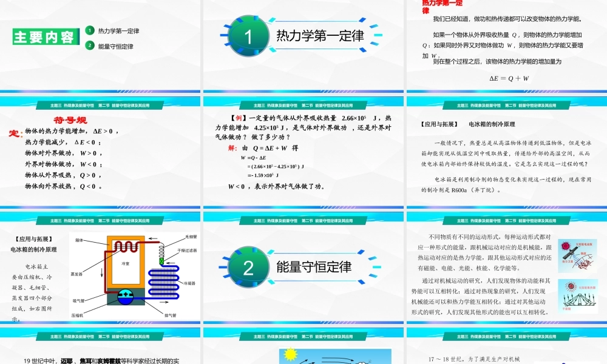
Task: Click the header banner above the 【例】 slide
Action: tap(303, 105)
